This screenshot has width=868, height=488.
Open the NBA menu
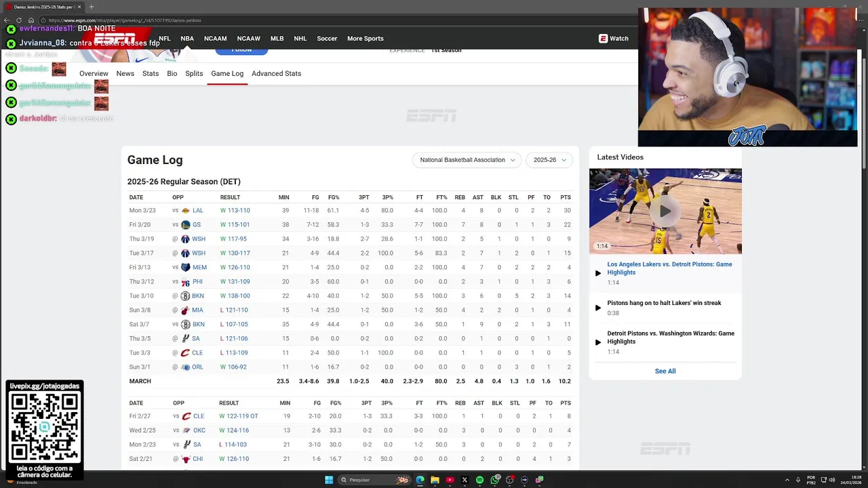pyautogui.click(x=187, y=39)
